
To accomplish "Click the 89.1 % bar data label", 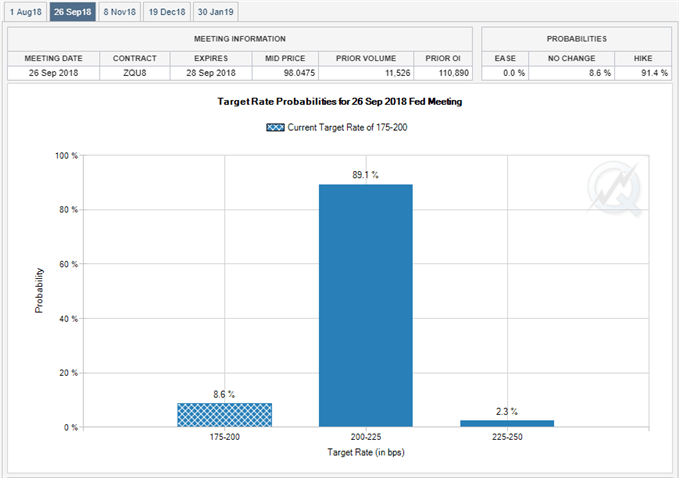I will [365, 175].
